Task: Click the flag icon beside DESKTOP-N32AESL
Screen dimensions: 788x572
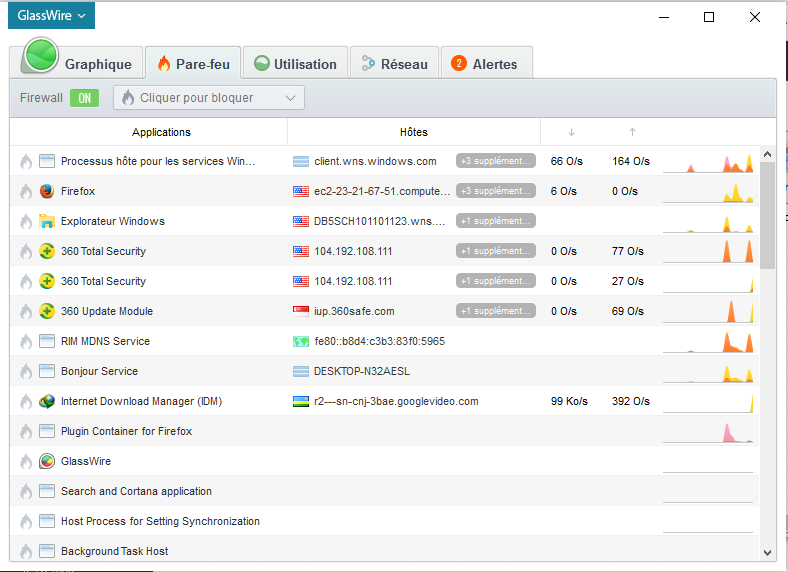Action: pyautogui.click(x=301, y=371)
